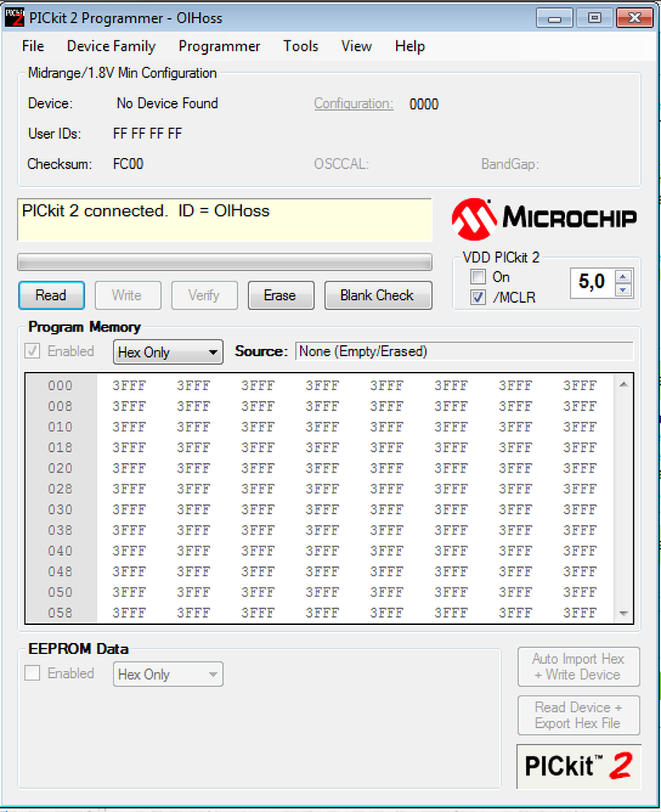Open the Configuration link
Screen dimensions: 661x812
click(354, 104)
